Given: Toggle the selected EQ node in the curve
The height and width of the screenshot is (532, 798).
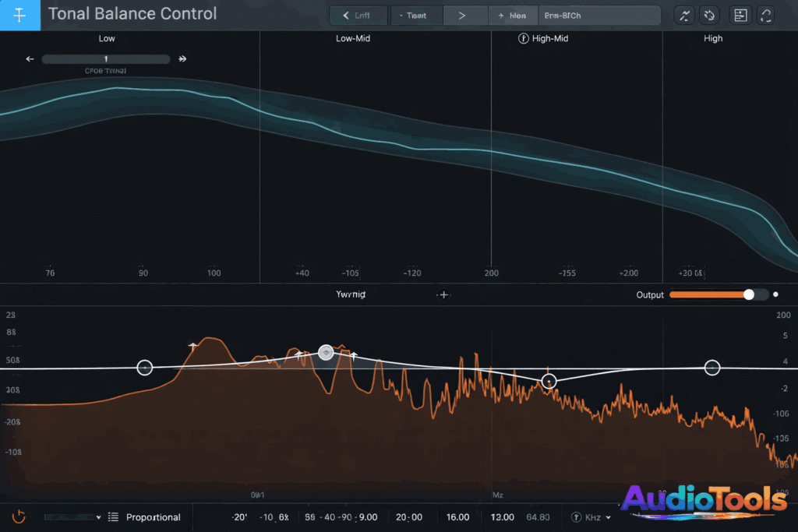Looking at the screenshot, I should (326, 352).
